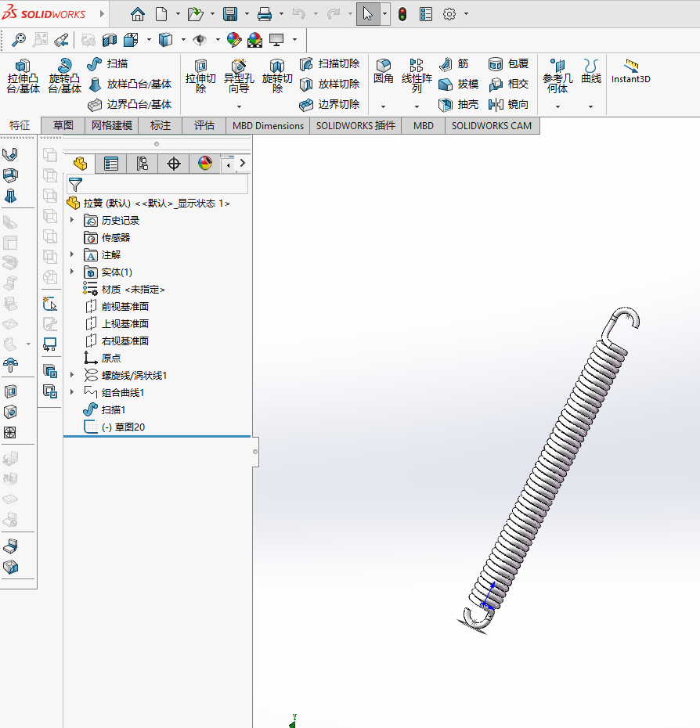The width and height of the screenshot is (700, 728).
Task: Switch to the 评估 tab
Action: pos(204,125)
